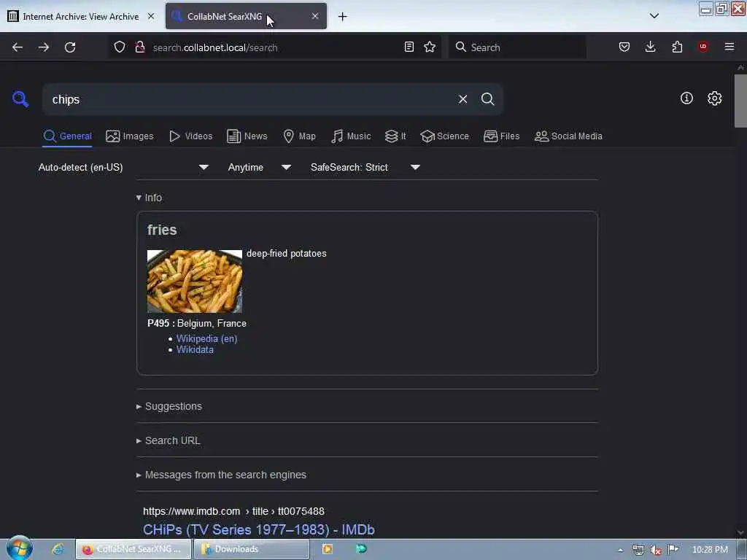747x560 pixels.
Task: Switch to Files category
Action: (x=501, y=136)
